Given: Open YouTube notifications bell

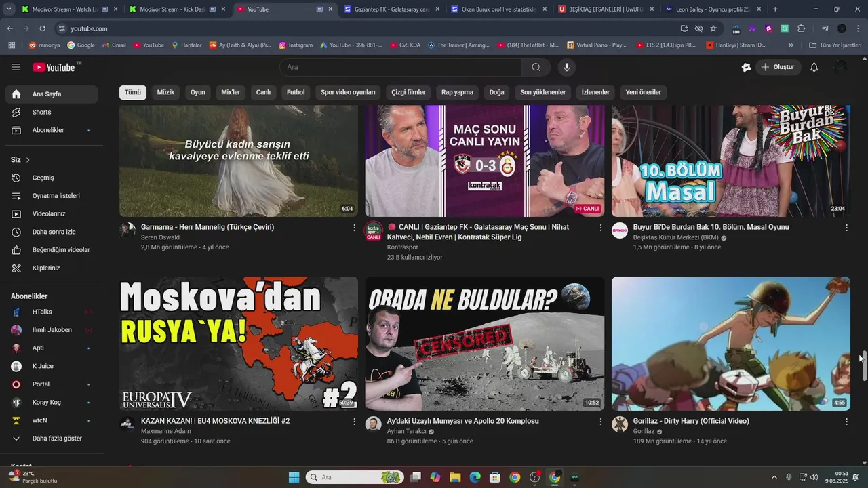Looking at the screenshot, I should click(x=814, y=67).
